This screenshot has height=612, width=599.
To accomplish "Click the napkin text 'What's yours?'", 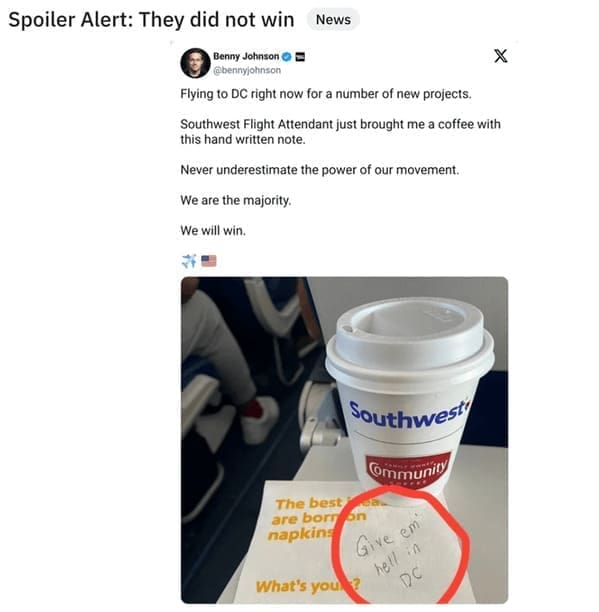I will (x=308, y=585).
